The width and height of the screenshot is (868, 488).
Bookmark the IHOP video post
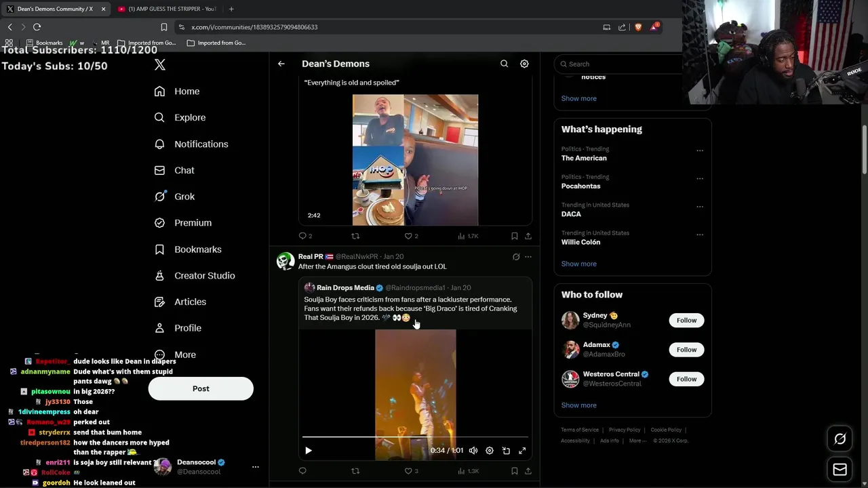click(x=515, y=236)
